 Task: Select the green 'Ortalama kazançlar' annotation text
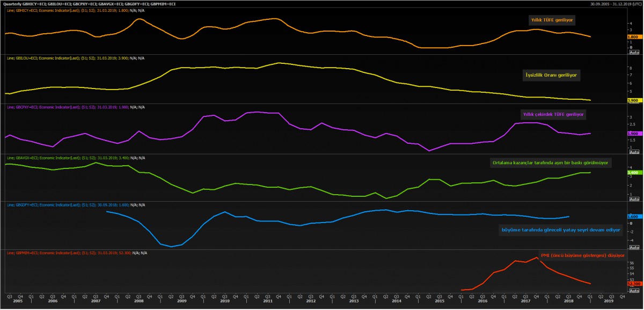(551, 163)
